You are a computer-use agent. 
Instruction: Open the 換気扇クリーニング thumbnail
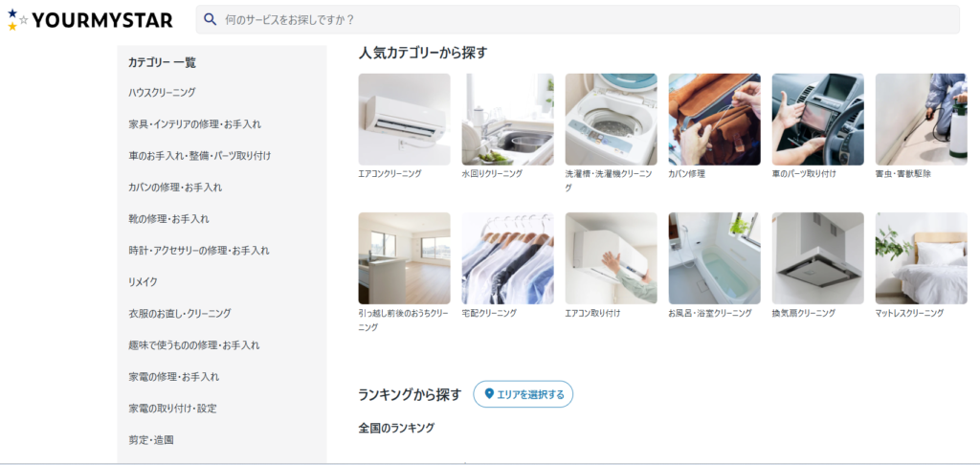pos(818,258)
